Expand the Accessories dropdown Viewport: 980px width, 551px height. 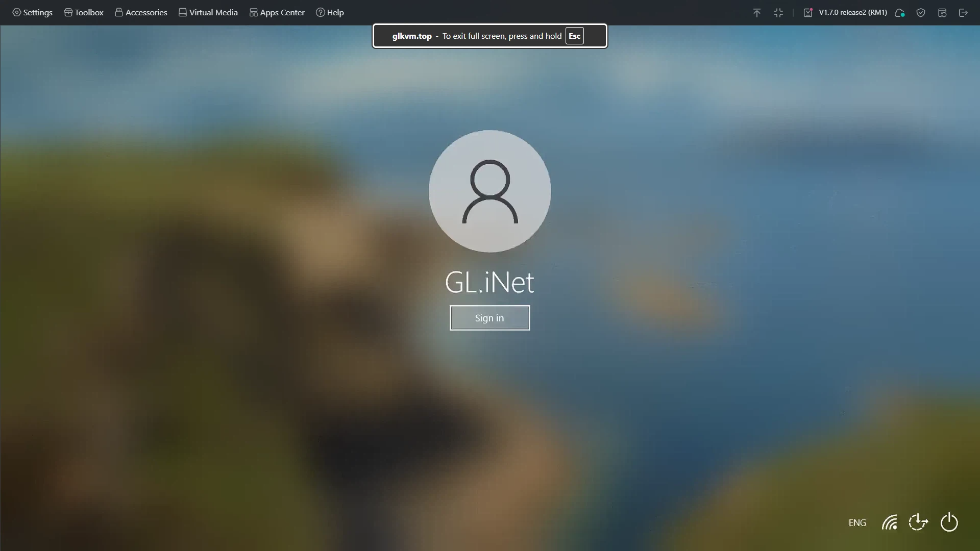click(141, 12)
